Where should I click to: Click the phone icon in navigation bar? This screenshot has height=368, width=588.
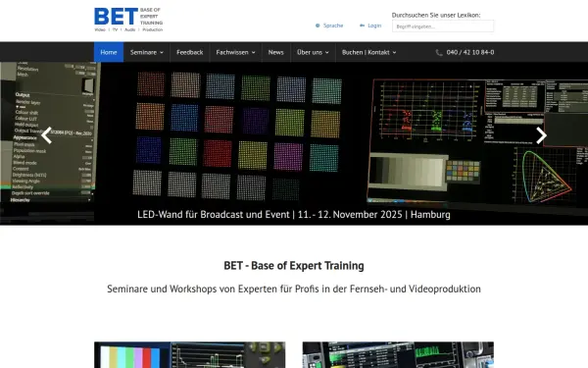click(439, 53)
